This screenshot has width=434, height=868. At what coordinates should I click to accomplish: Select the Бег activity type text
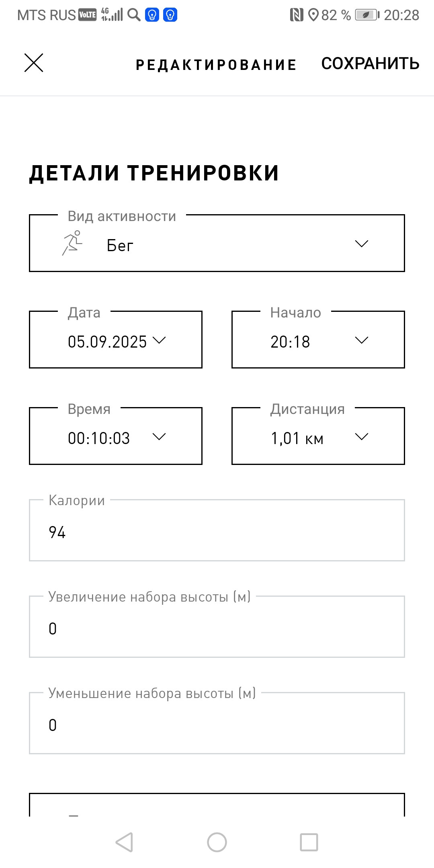tap(120, 246)
